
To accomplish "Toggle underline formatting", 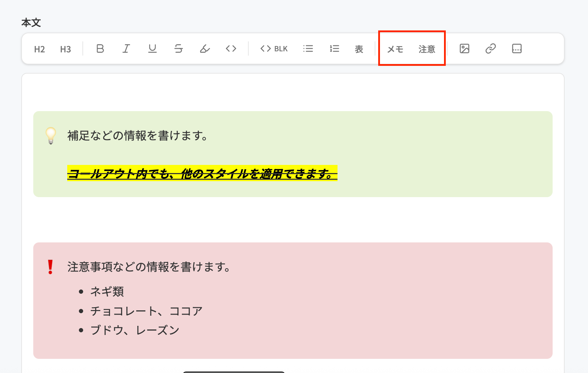I will click(x=152, y=48).
